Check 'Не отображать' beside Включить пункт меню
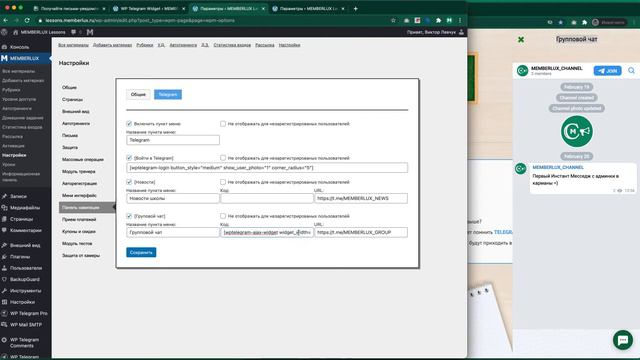640x360 pixels. 223,123
